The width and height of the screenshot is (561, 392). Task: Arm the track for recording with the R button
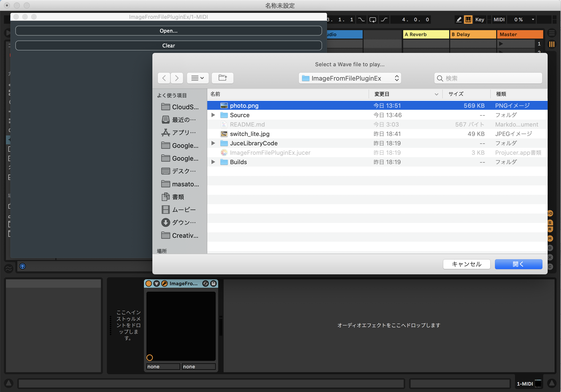click(x=550, y=229)
